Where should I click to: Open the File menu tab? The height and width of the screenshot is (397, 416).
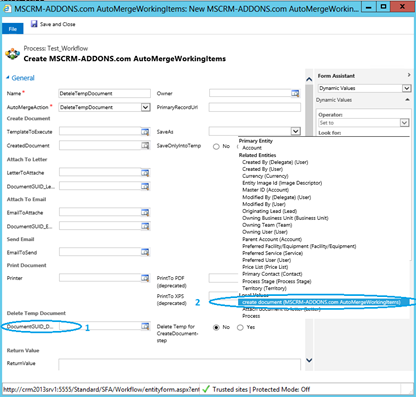click(x=13, y=29)
